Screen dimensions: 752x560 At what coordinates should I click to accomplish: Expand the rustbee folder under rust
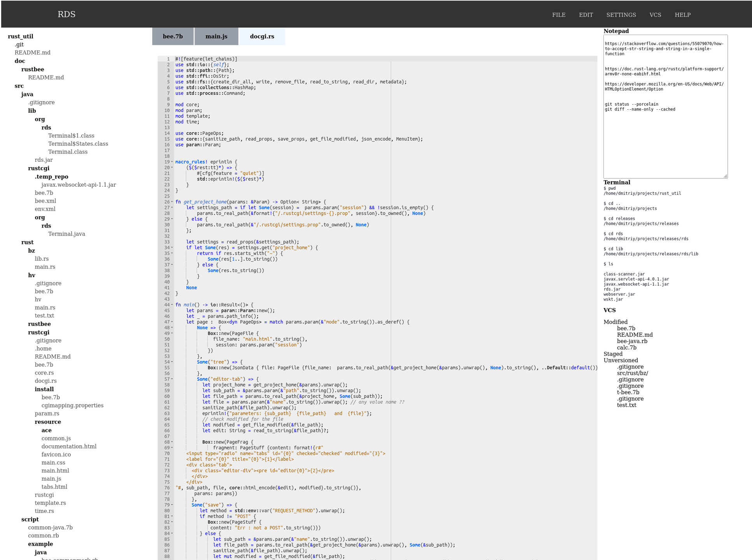click(x=39, y=324)
